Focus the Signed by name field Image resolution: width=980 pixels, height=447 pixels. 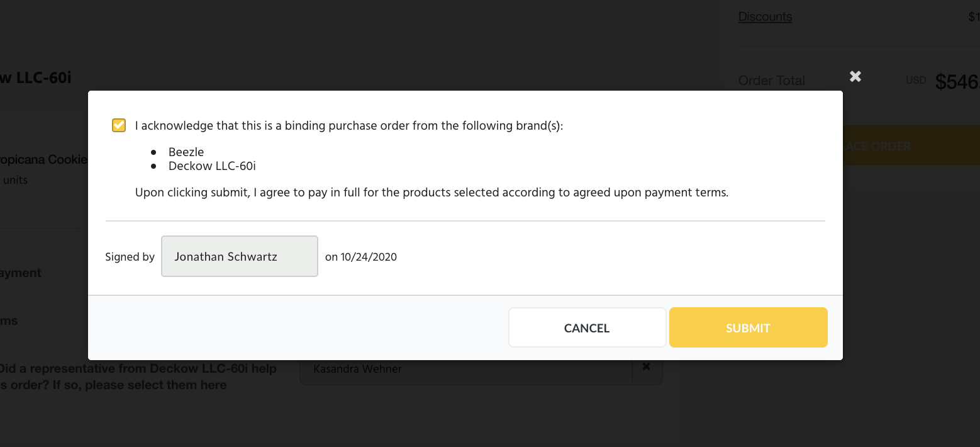click(240, 256)
